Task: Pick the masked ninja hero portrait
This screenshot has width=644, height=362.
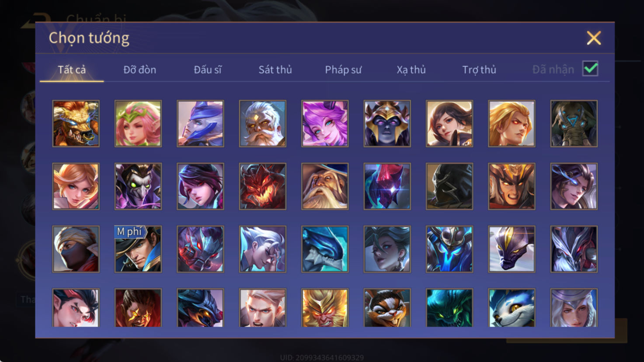Action: [x=76, y=249]
